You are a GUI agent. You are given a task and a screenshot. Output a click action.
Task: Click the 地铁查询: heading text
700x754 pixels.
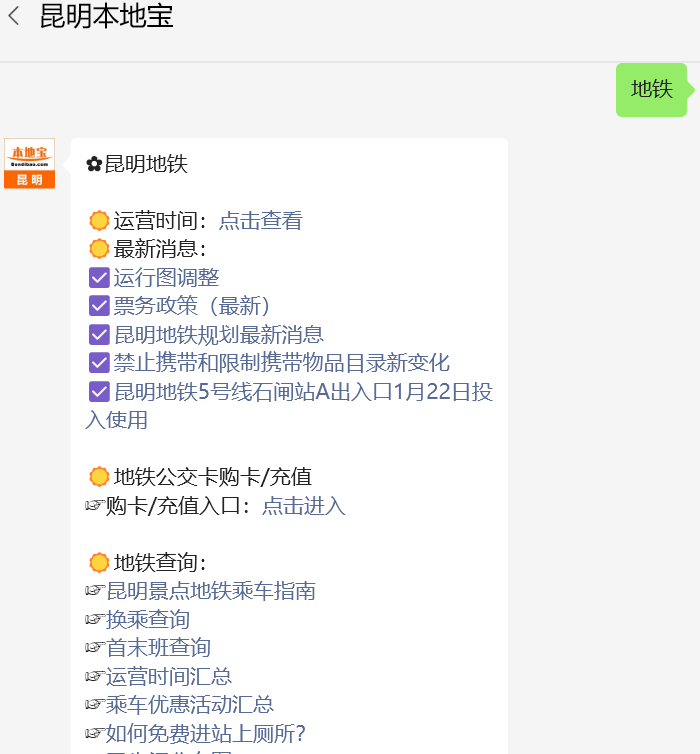pos(160,563)
